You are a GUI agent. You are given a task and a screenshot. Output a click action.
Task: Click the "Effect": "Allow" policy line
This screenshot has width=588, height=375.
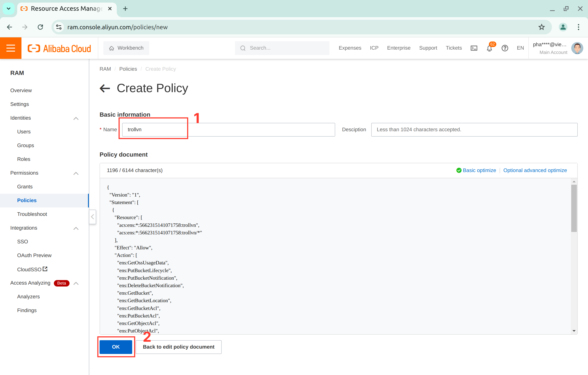coord(133,248)
